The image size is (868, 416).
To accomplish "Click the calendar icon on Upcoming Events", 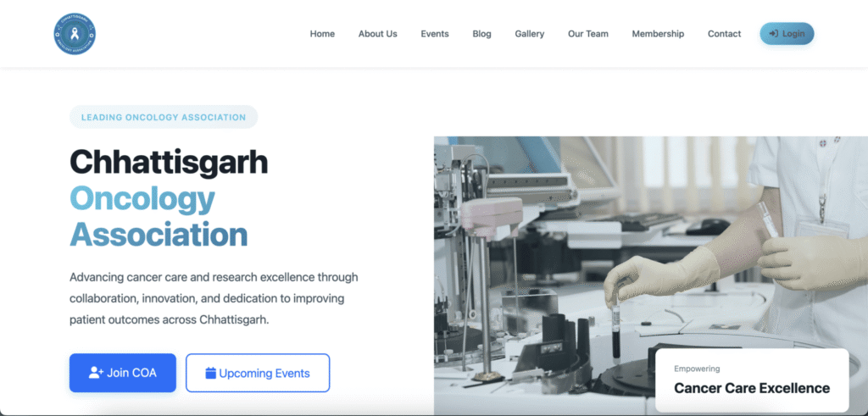I will [x=210, y=373].
